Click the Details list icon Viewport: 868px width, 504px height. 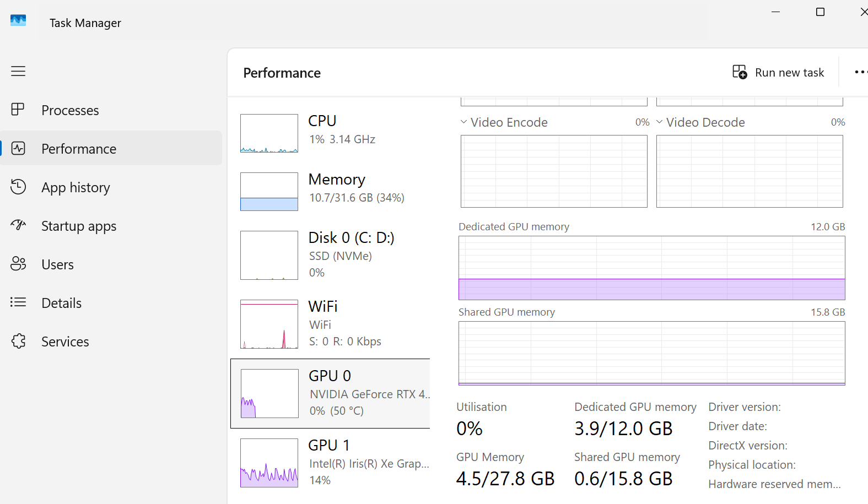pyautogui.click(x=18, y=302)
